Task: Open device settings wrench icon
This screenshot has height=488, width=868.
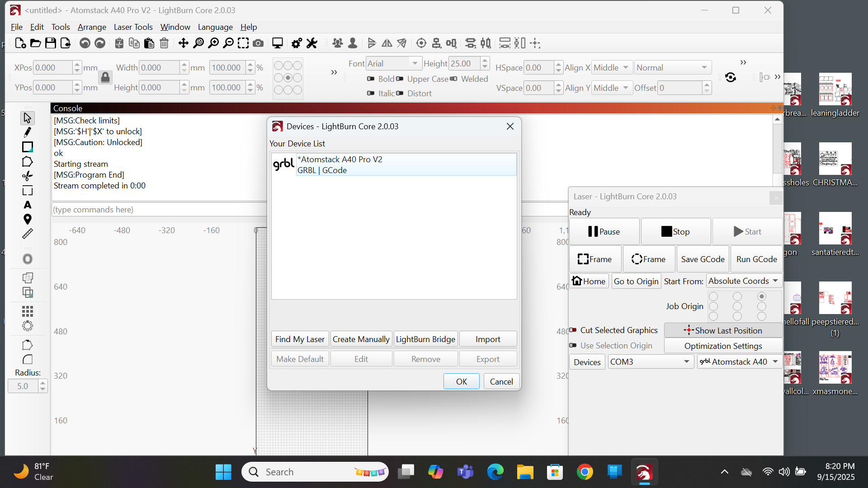Action: click(312, 43)
